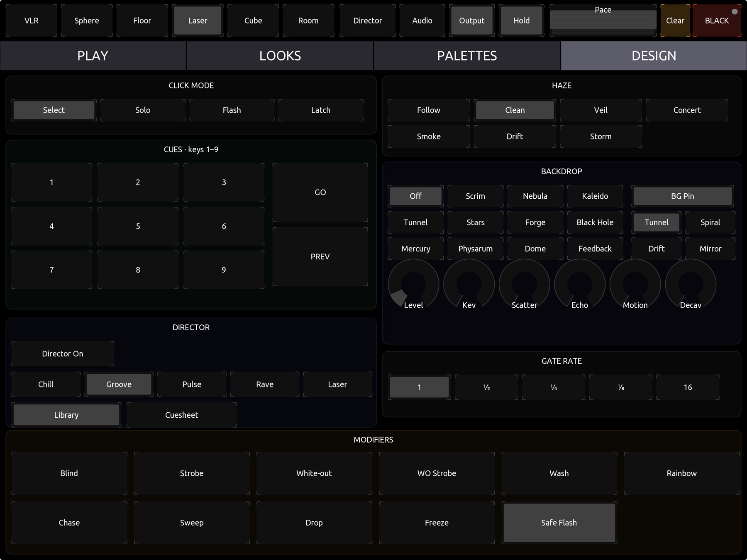Open the PALETTES tab
The image size is (747, 560).
(x=467, y=56)
